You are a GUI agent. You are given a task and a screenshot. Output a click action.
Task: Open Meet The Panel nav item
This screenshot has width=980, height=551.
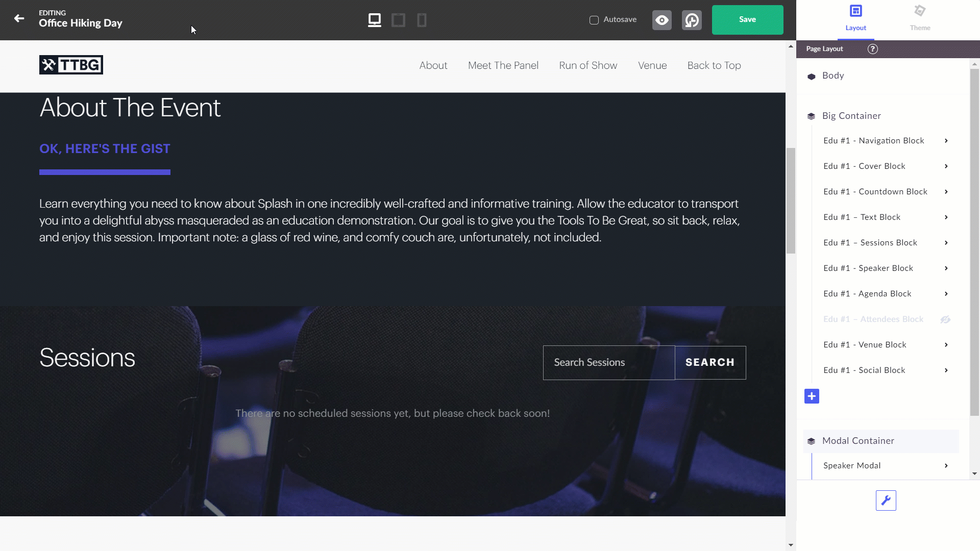[503, 65]
